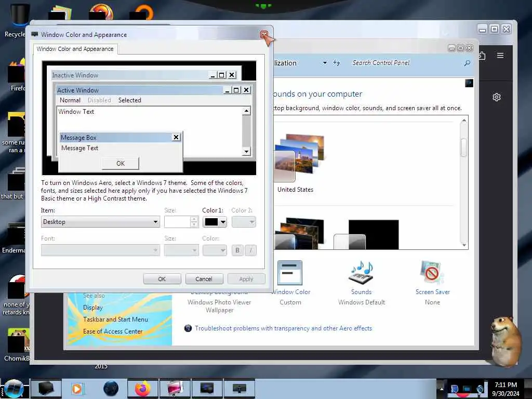The image size is (532, 399).
Task: Open the pink picture app on taskbar
Action: [175, 389]
